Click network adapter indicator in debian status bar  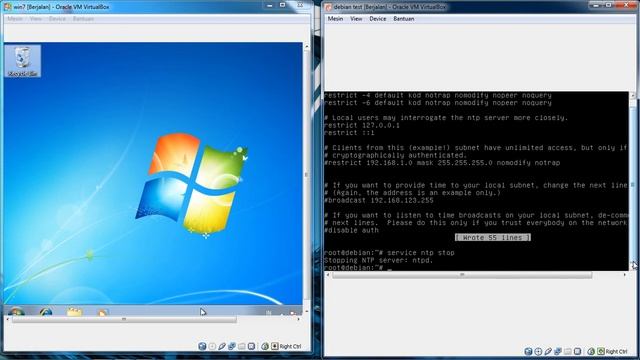[x=558, y=351]
